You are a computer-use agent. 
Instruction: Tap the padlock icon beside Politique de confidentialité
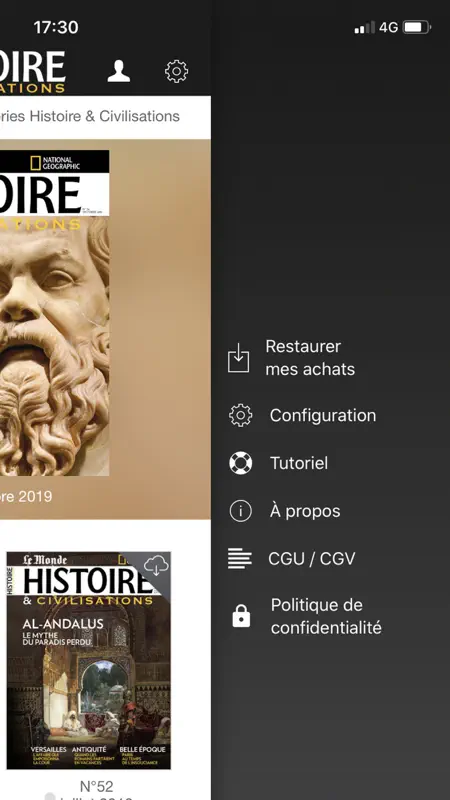[241, 616]
